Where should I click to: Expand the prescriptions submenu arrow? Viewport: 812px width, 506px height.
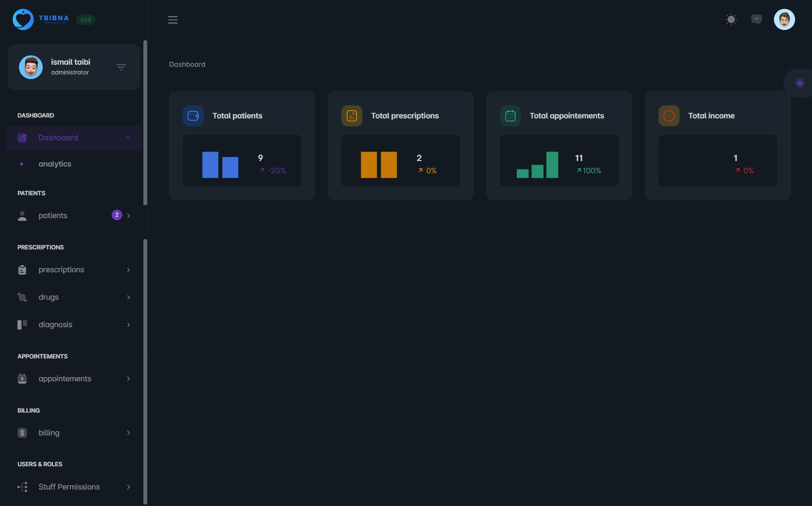(x=129, y=270)
